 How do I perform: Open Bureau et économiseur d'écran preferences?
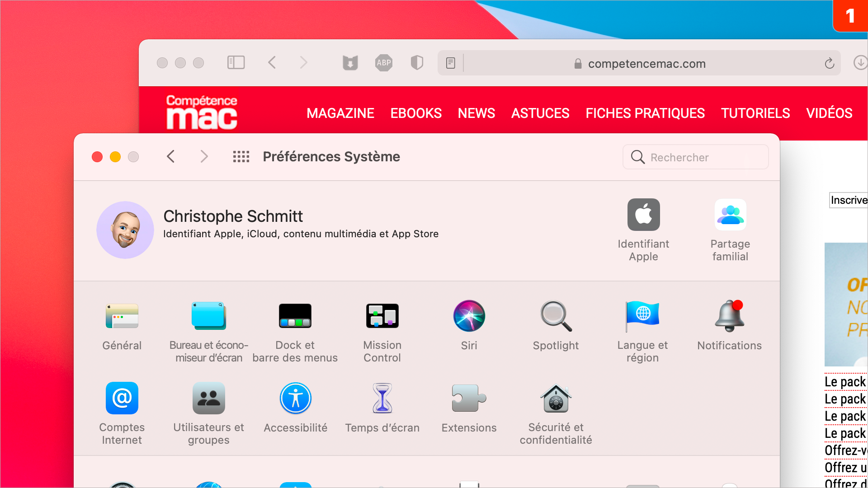coord(208,332)
